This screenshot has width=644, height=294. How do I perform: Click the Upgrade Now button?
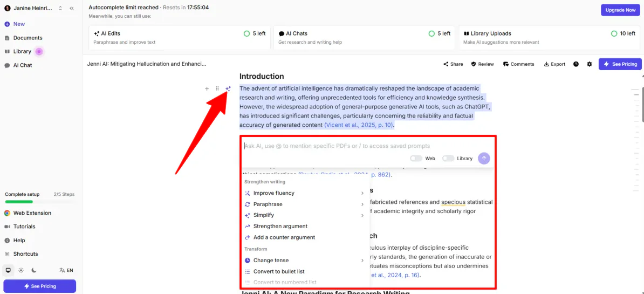pyautogui.click(x=620, y=10)
